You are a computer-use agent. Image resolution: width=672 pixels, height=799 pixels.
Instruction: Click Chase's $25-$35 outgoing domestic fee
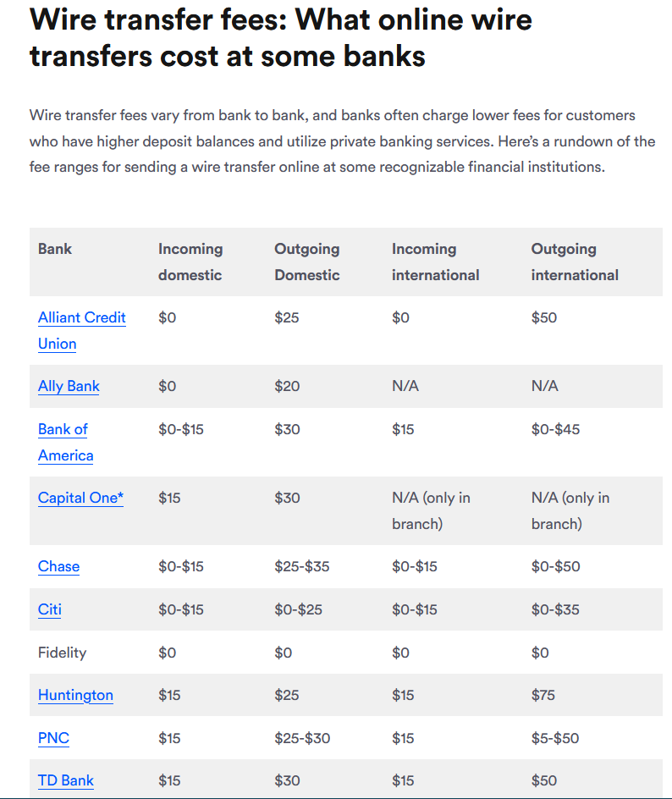301,566
